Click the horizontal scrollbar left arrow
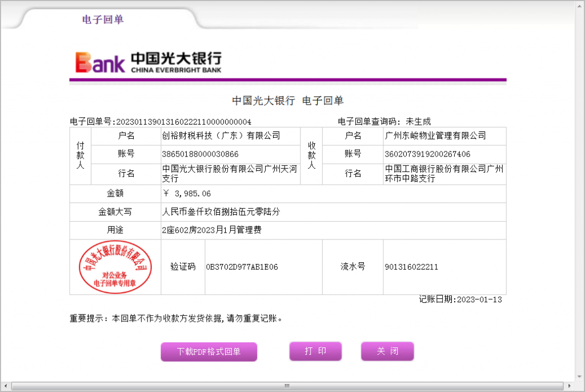The image size is (585, 392). (6, 386)
